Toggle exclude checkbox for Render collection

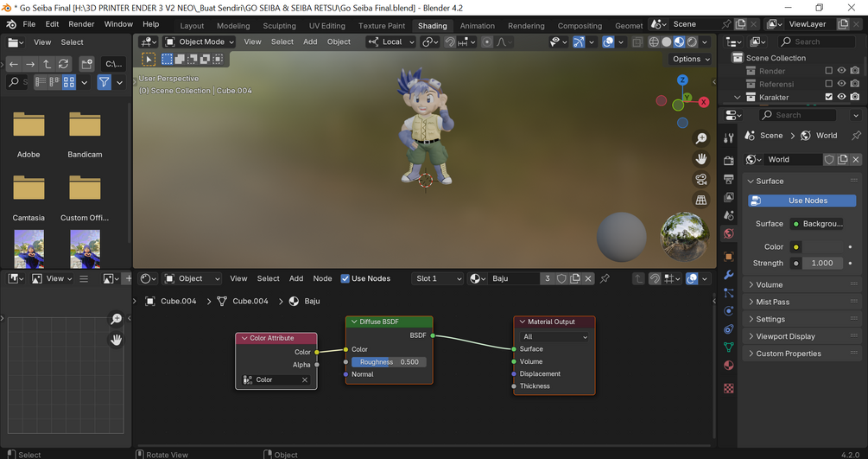(828, 70)
